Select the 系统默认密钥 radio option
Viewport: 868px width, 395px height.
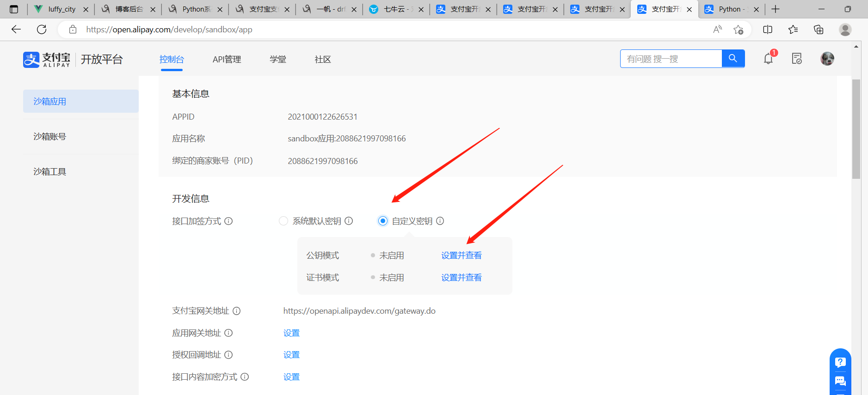(283, 221)
